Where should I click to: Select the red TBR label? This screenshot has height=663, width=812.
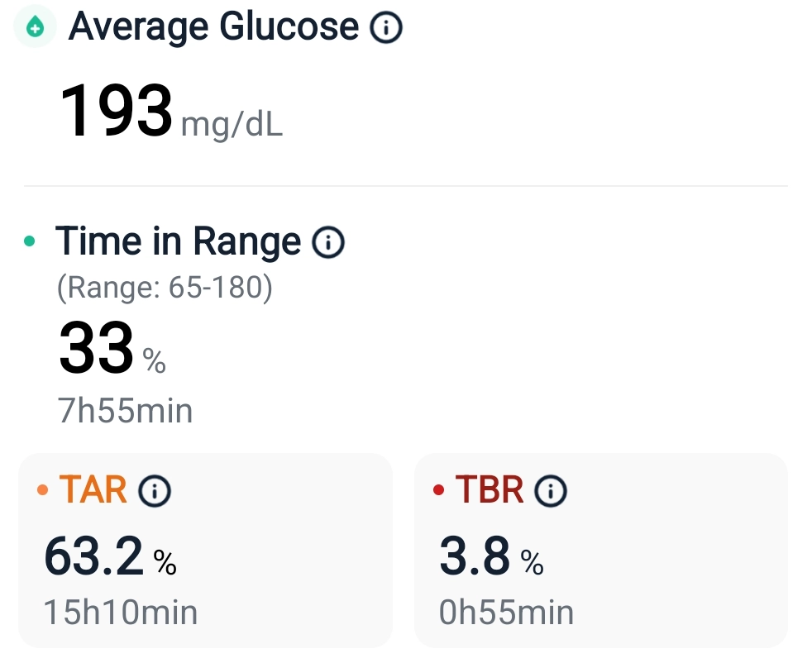[x=490, y=491]
